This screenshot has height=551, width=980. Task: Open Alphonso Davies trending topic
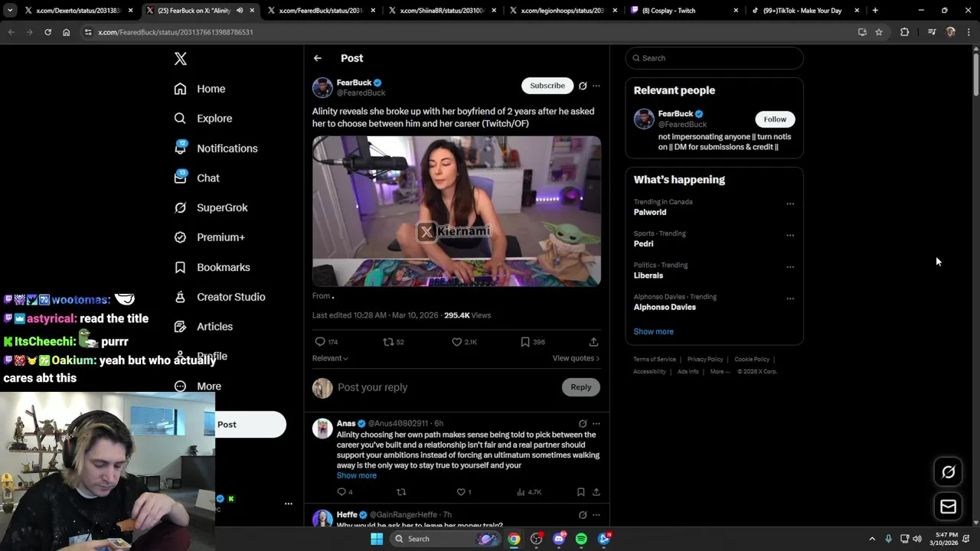coord(665,307)
